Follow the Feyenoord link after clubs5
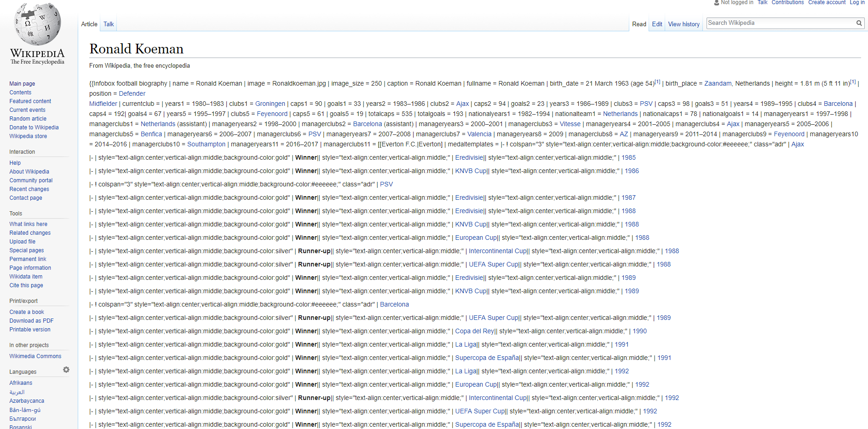The image size is (868, 429). [272, 114]
